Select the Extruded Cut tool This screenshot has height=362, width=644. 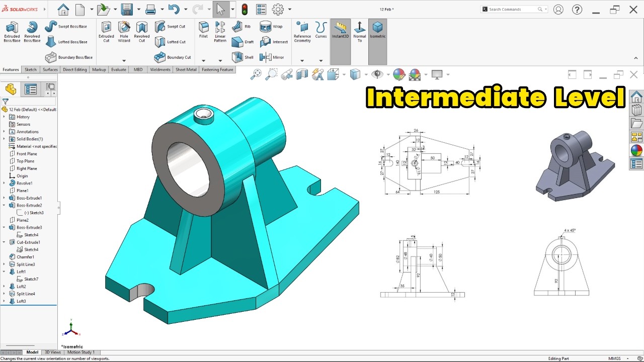click(106, 32)
